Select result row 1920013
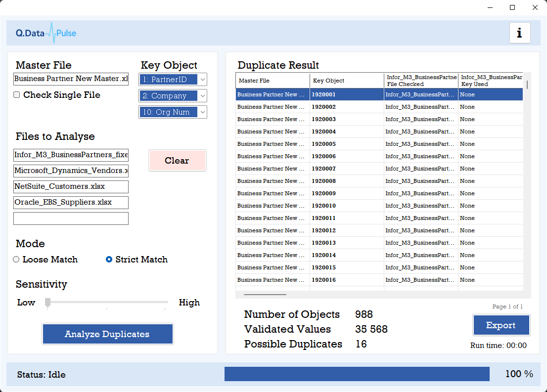The height and width of the screenshot is (392, 547). pyautogui.click(x=379, y=243)
